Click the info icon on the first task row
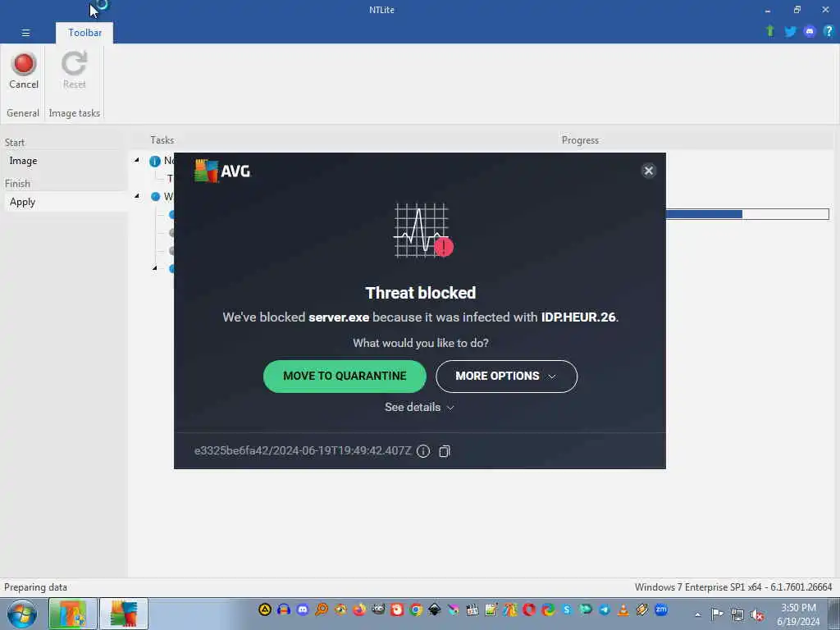Image resolution: width=840 pixels, height=630 pixels. pos(155,162)
